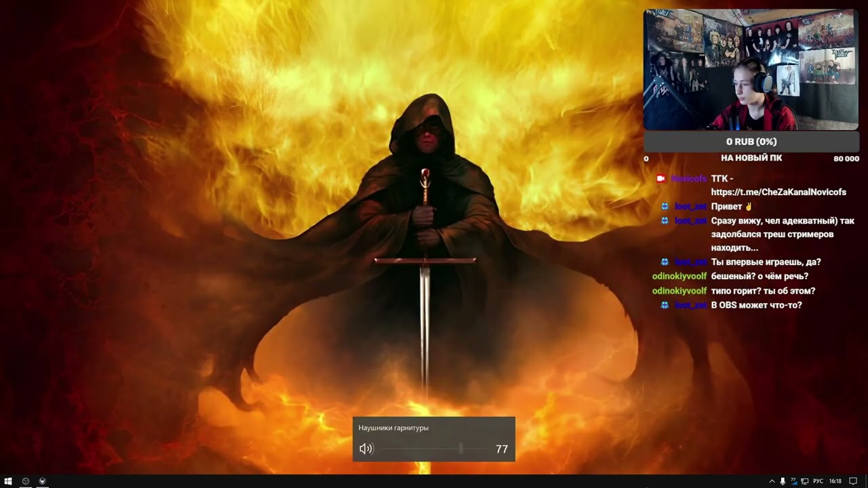The image size is (868, 488).
Task: Open the notification center icon
Action: [853, 481]
